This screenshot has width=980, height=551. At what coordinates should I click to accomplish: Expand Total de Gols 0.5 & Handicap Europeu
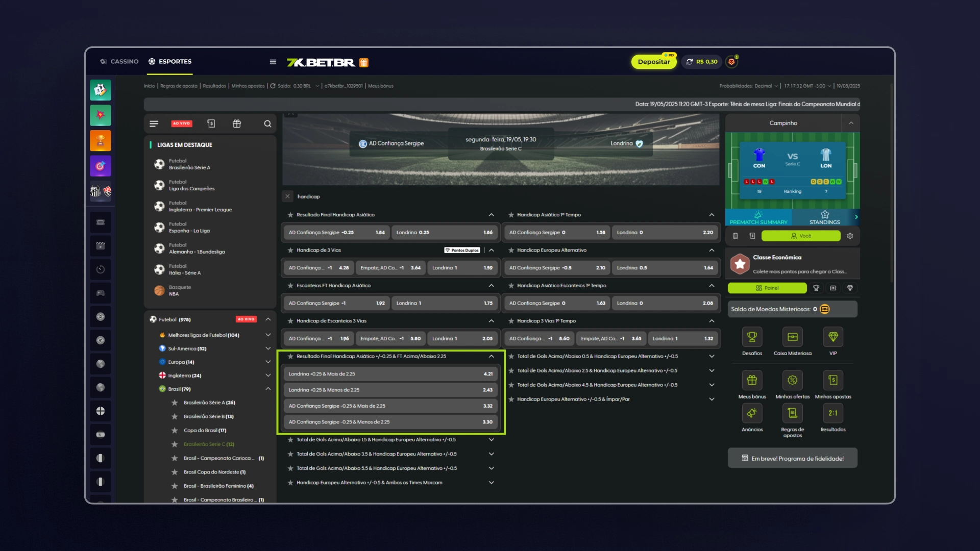(x=712, y=356)
